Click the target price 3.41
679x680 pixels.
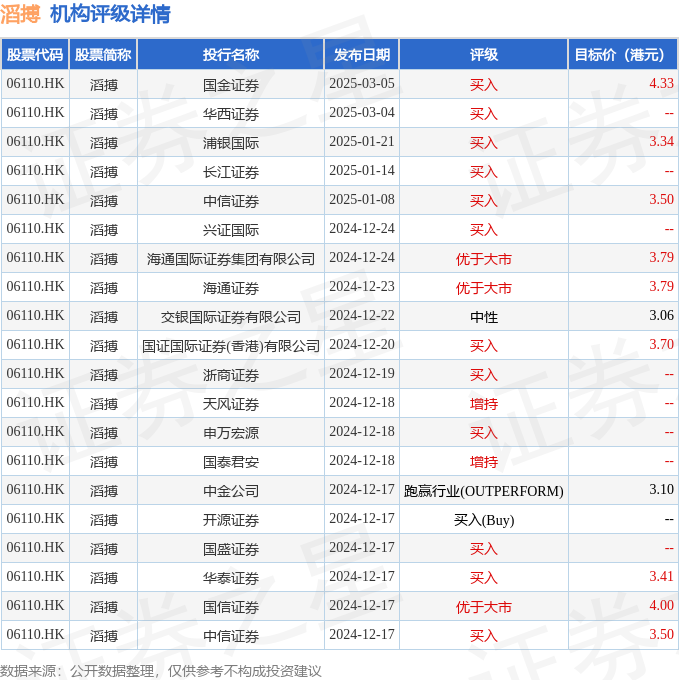(661, 576)
